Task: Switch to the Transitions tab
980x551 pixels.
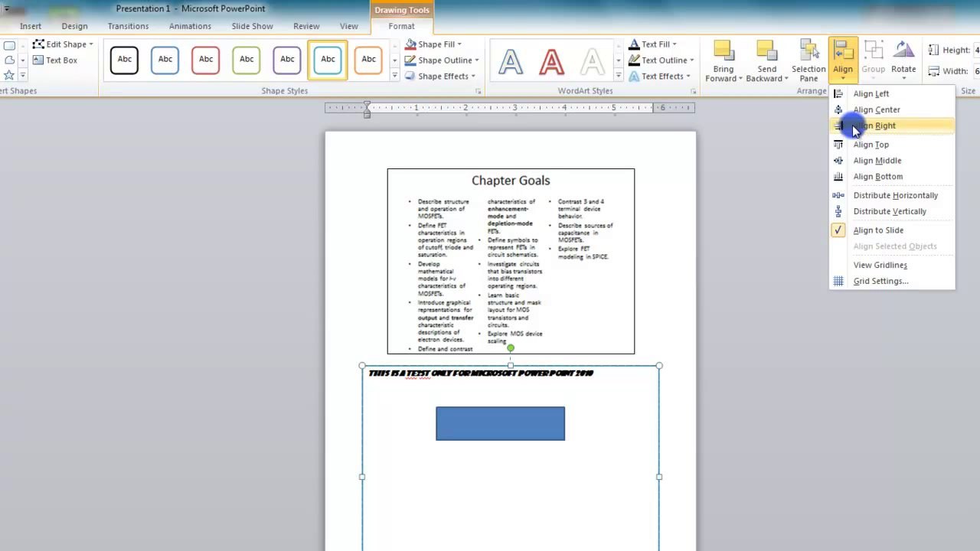Action: 128,26
